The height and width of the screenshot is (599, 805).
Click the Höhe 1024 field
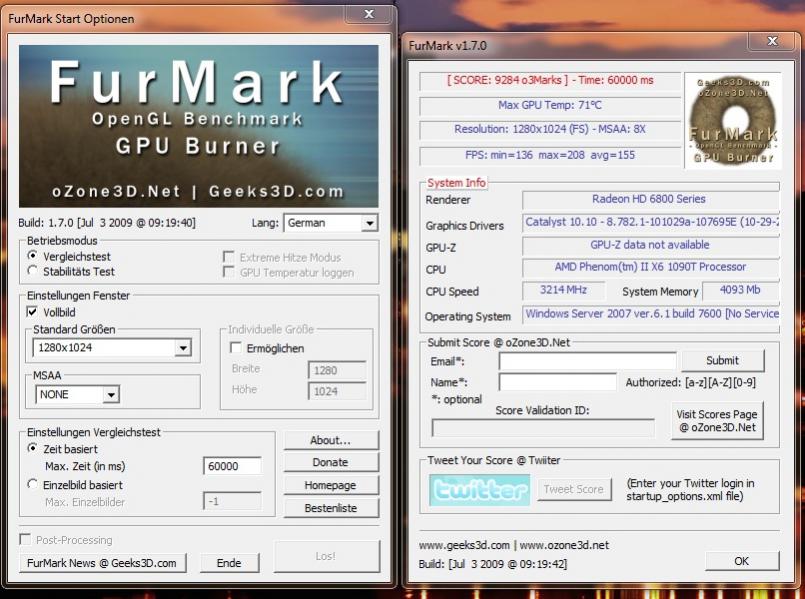[x=337, y=391]
